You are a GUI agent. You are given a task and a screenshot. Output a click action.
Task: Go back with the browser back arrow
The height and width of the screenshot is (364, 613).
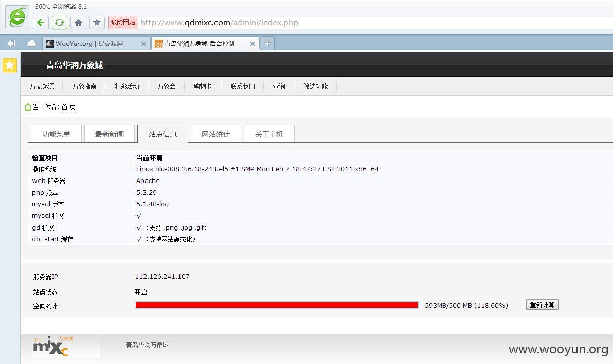[41, 22]
